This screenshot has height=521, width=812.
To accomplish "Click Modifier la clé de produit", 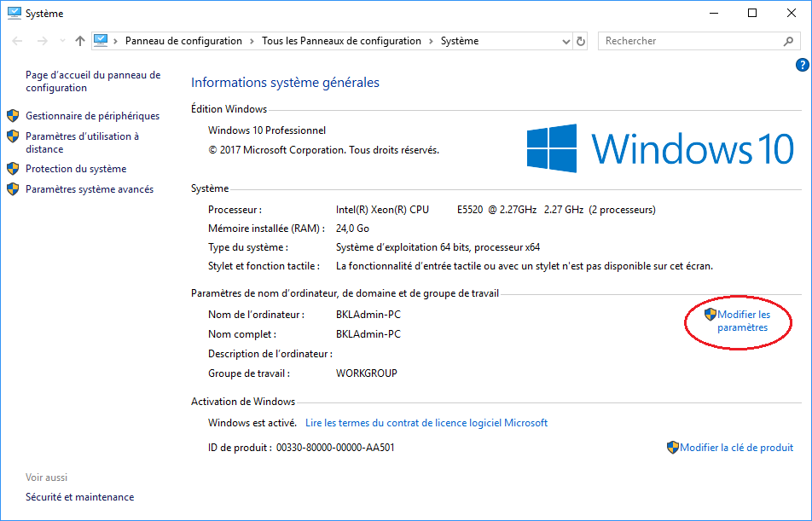I will coord(736,448).
